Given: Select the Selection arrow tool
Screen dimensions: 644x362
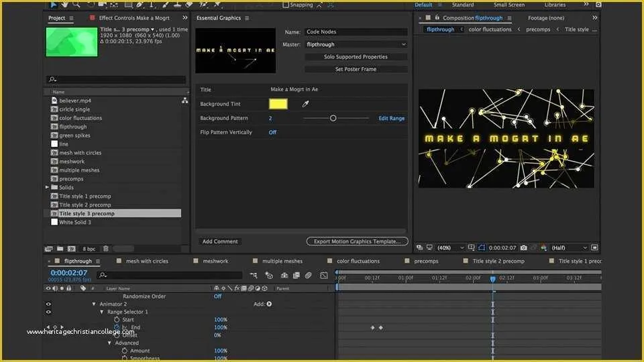Looking at the screenshot, I should [54, 5].
